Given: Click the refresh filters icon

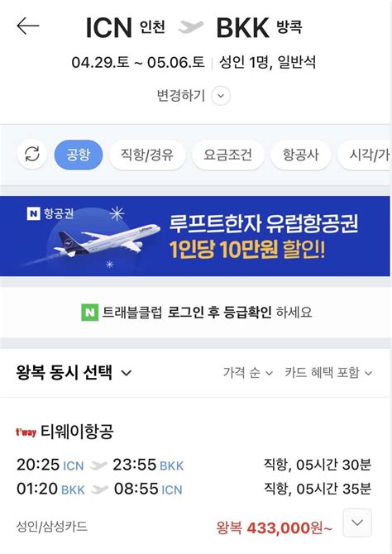Looking at the screenshot, I should [x=32, y=155].
